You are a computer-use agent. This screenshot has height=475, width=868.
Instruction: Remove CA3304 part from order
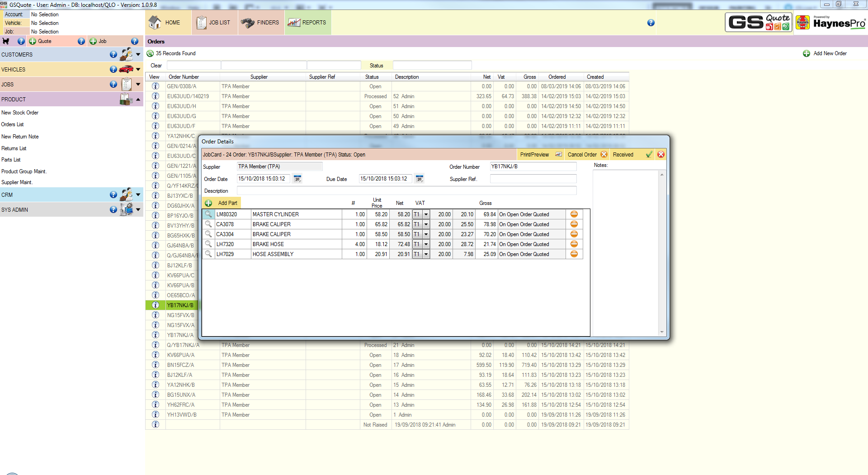[574, 234]
